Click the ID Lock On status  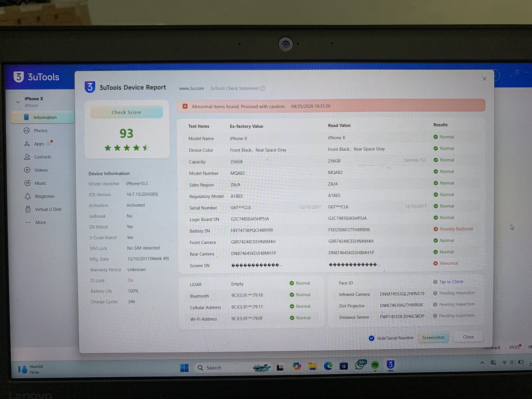point(130,281)
